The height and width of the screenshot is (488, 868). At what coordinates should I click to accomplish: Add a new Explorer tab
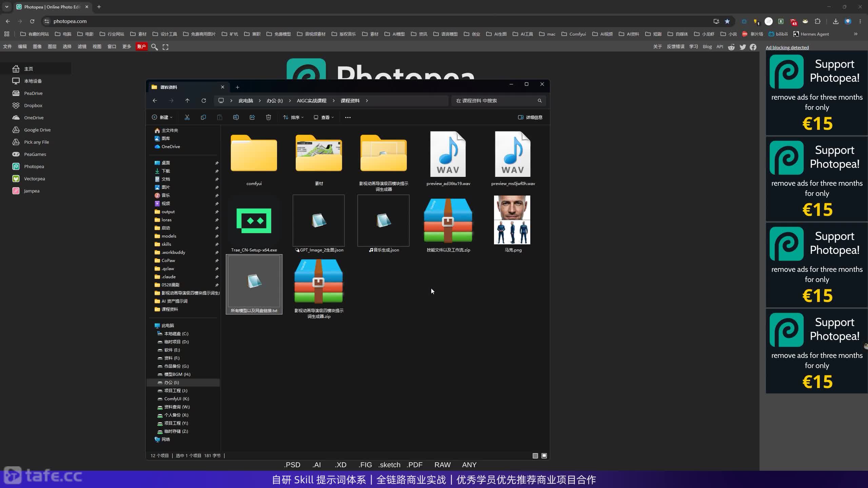(x=237, y=87)
